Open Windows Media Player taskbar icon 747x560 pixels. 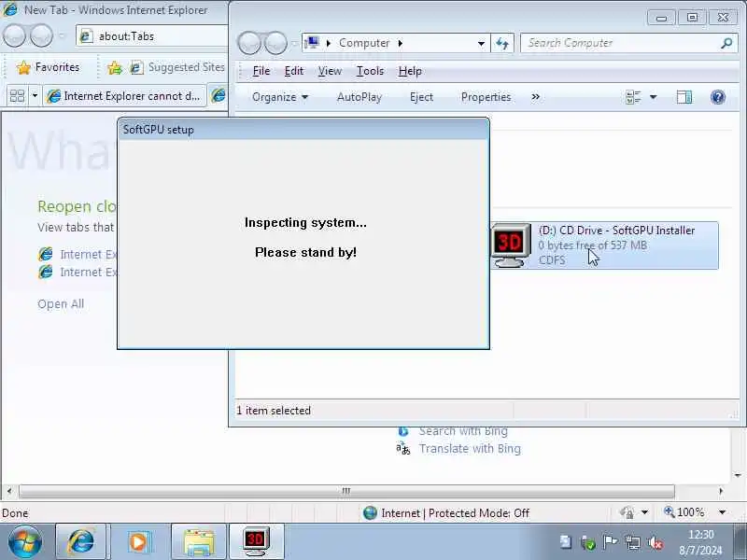point(138,541)
